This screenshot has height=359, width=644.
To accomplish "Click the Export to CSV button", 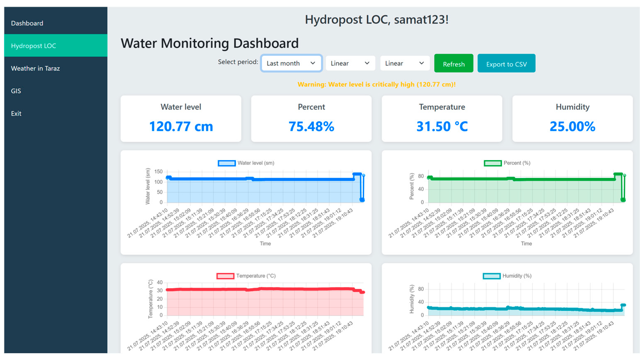I will 506,64.
